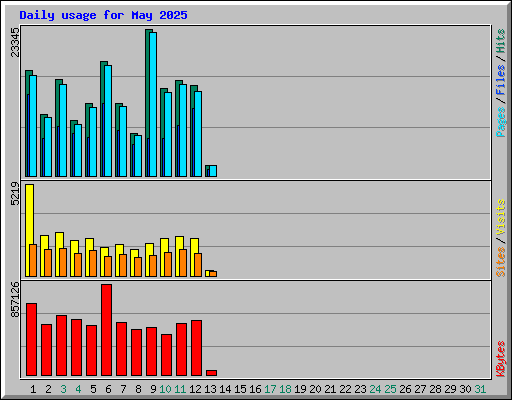Click the orange sites bar for day 3

coord(63,262)
